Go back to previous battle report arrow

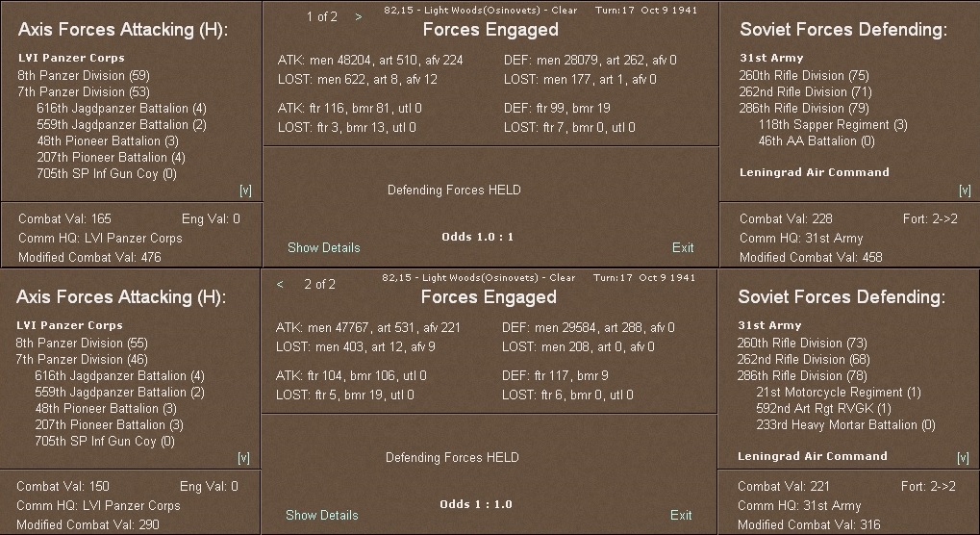coord(280,285)
